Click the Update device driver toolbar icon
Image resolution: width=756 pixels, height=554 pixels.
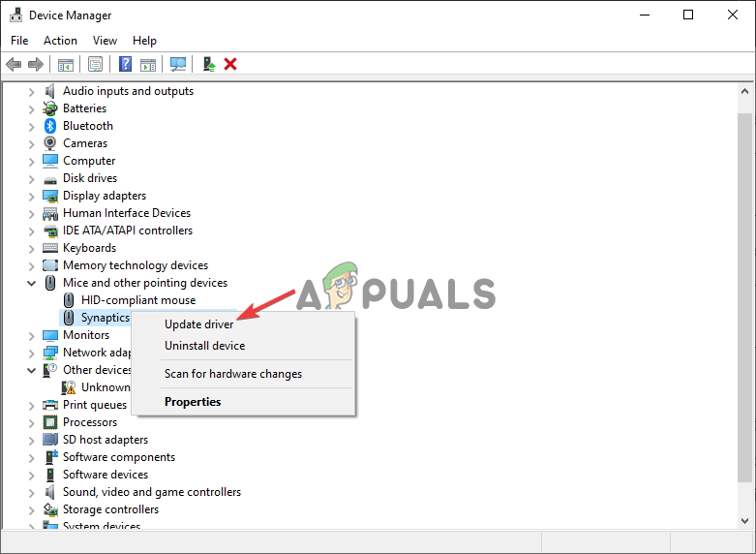click(x=209, y=64)
